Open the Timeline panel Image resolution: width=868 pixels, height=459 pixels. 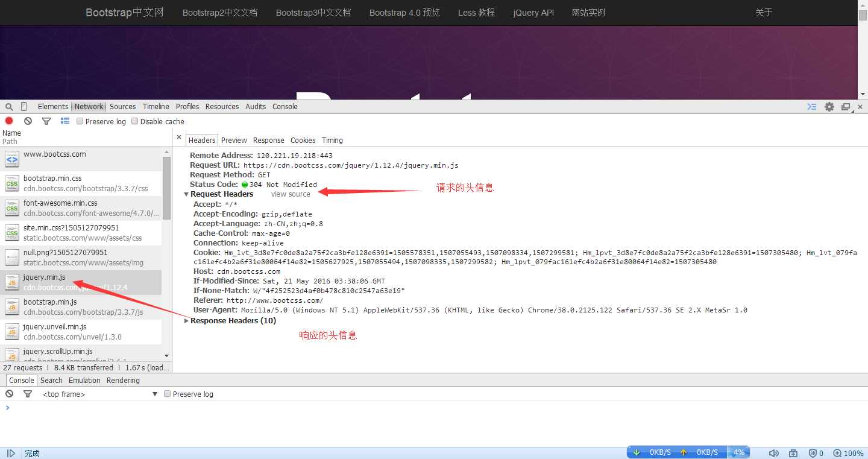point(156,107)
